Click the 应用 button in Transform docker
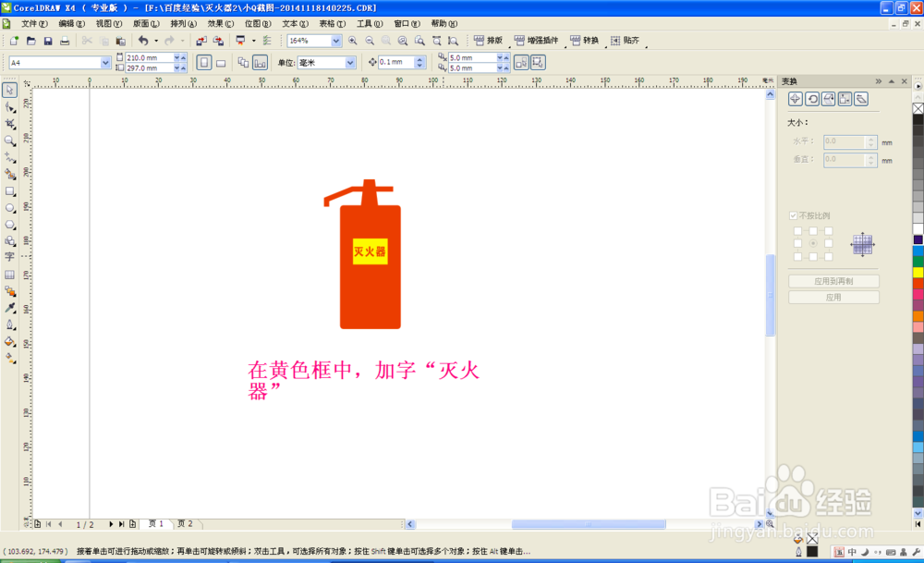Viewport: 924px width, 563px height. [833, 295]
